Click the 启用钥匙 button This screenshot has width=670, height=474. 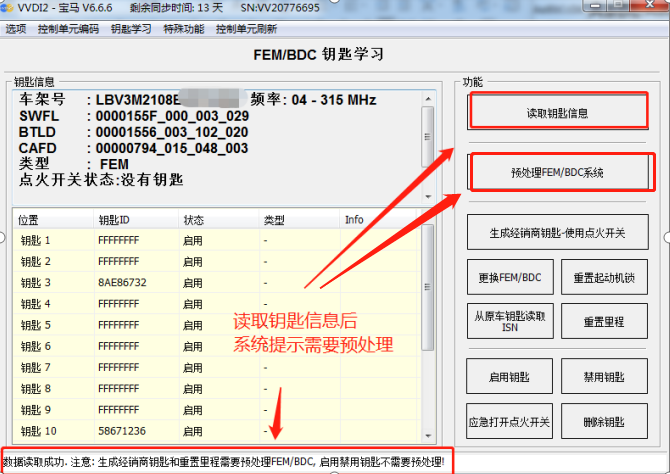pos(510,377)
